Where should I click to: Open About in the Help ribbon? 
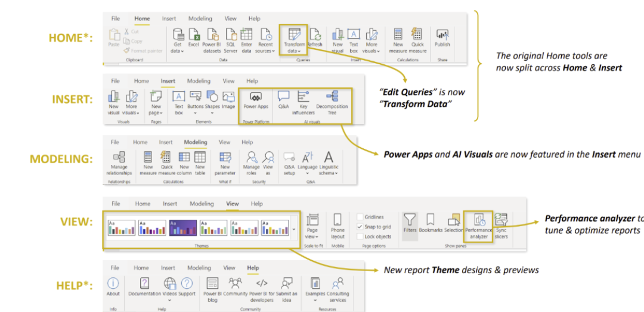coord(113,286)
